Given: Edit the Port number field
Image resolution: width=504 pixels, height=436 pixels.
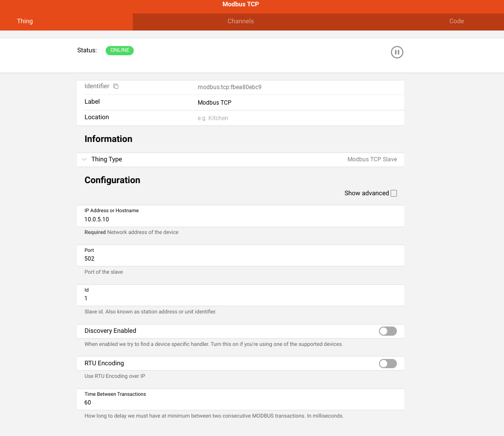Looking at the screenshot, I should (x=240, y=259).
